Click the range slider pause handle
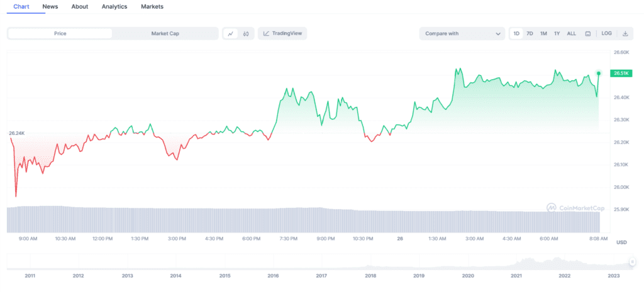 (x=633, y=262)
